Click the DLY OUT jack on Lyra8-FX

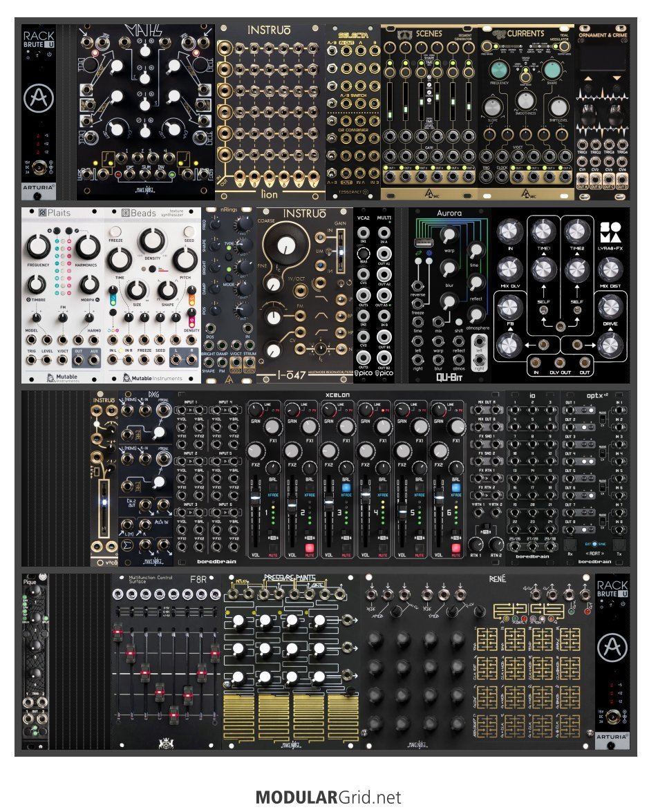pos(560,362)
